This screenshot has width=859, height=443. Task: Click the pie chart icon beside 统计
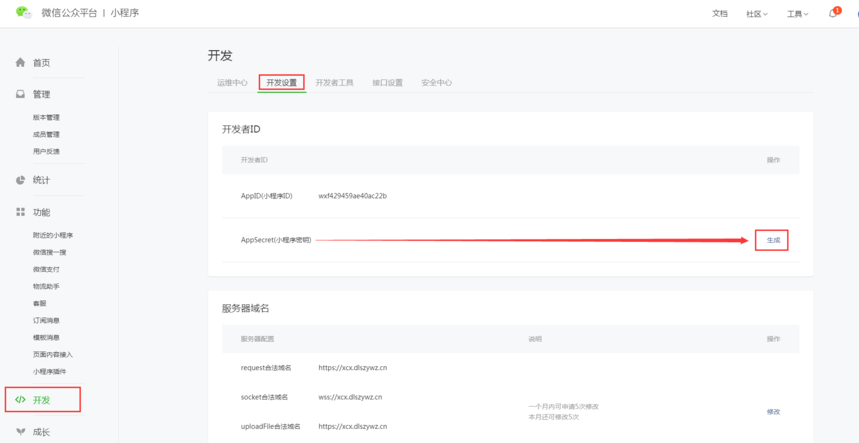point(20,180)
